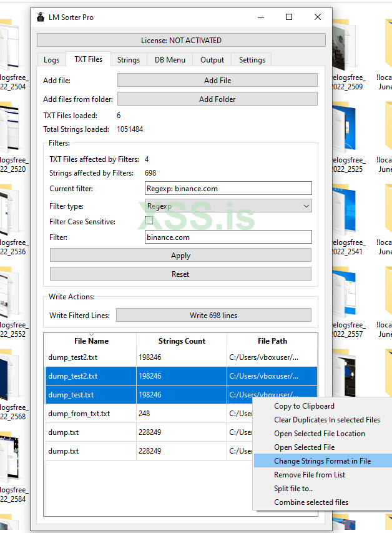Open the Strings tab
This screenshot has width=392, height=533.
pos(129,60)
